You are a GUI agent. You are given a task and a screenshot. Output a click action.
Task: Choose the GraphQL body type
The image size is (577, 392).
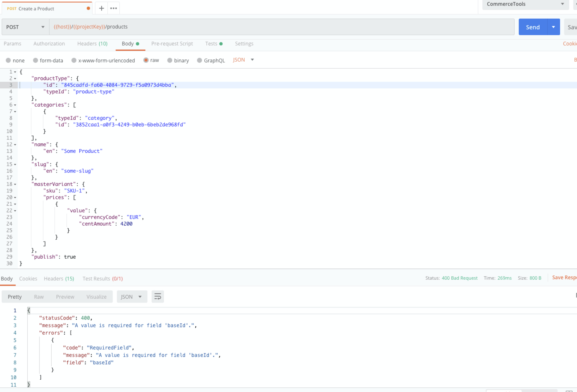pos(211,60)
